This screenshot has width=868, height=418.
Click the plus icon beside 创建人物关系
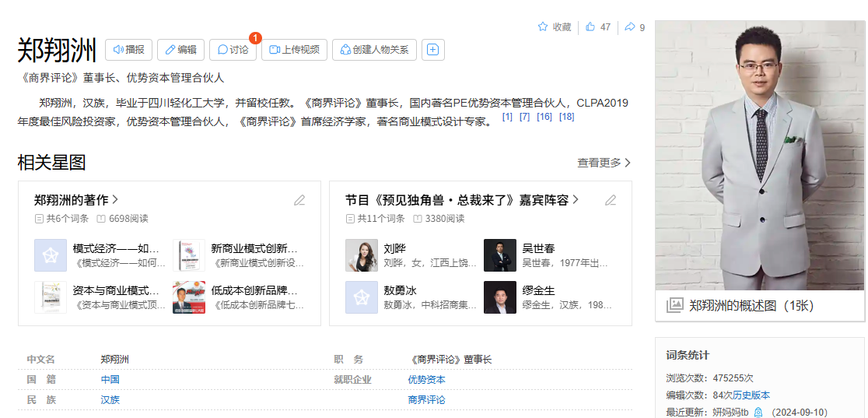433,50
